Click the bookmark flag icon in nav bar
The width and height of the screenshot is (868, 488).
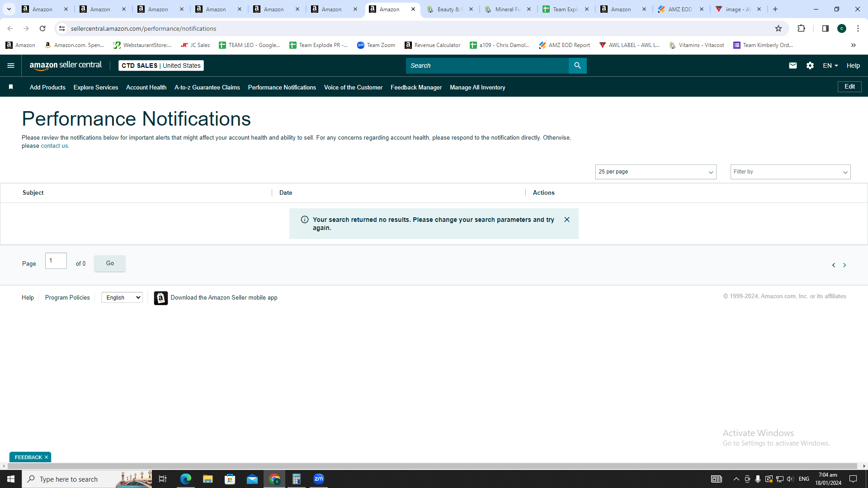point(11,87)
